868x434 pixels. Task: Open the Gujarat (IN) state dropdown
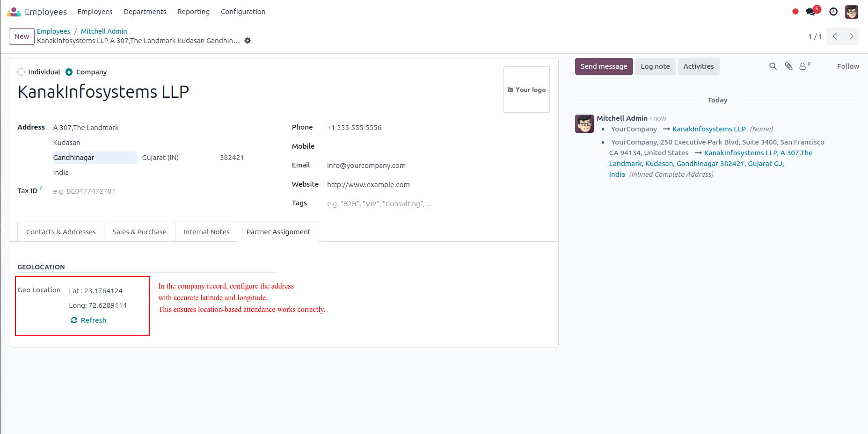178,158
